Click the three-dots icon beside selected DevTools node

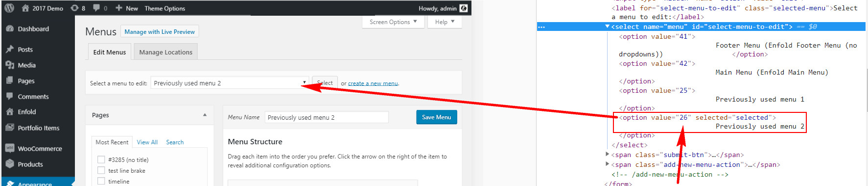point(541,27)
